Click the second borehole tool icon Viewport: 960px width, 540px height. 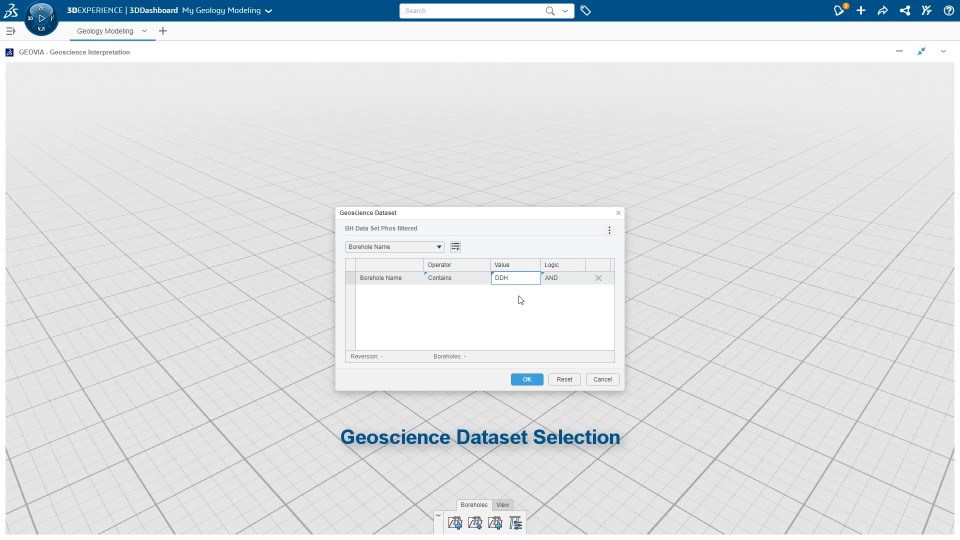point(475,523)
